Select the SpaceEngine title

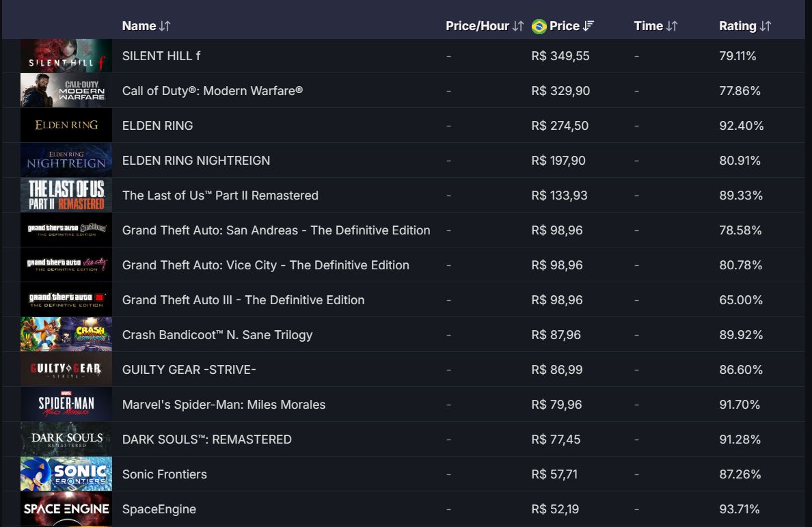pos(159,509)
